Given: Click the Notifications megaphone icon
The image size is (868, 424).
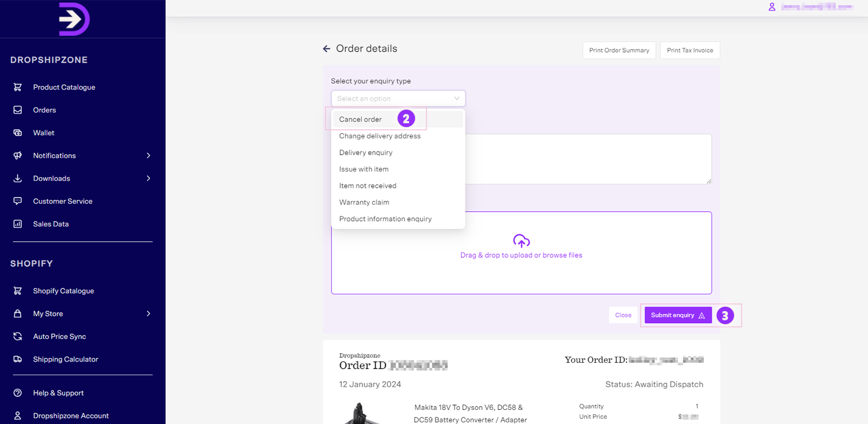Looking at the screenshot, I should pyautogui.click(x=17, y=155).
